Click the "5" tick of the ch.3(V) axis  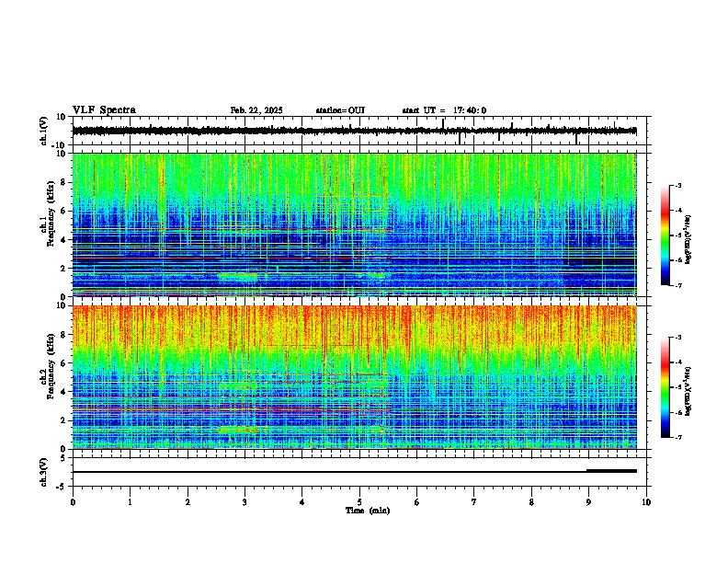(x=63, y=458)
